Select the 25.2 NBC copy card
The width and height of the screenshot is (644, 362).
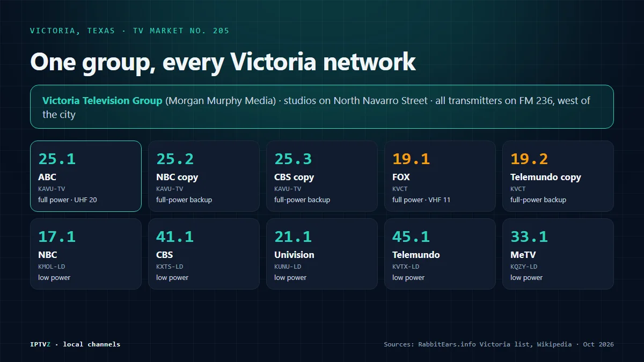pos(204,176)
